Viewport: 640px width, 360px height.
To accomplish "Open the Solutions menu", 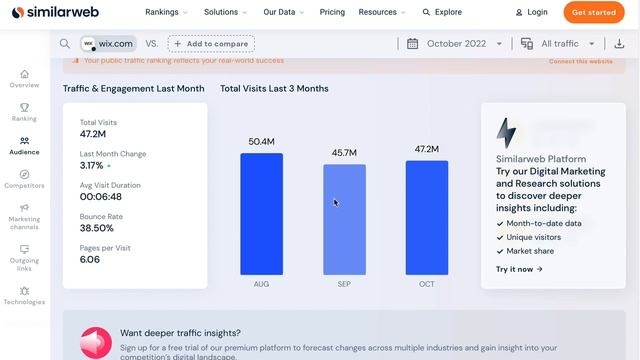I will click(225, 12).
